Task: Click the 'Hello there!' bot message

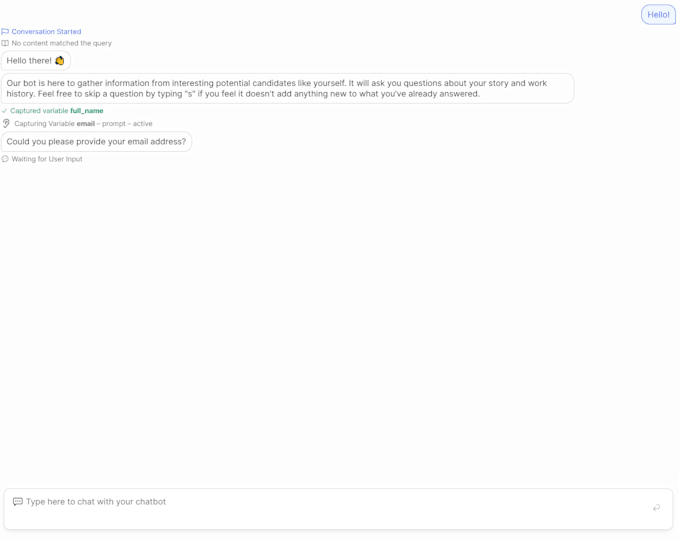Action: pos(30,61)
